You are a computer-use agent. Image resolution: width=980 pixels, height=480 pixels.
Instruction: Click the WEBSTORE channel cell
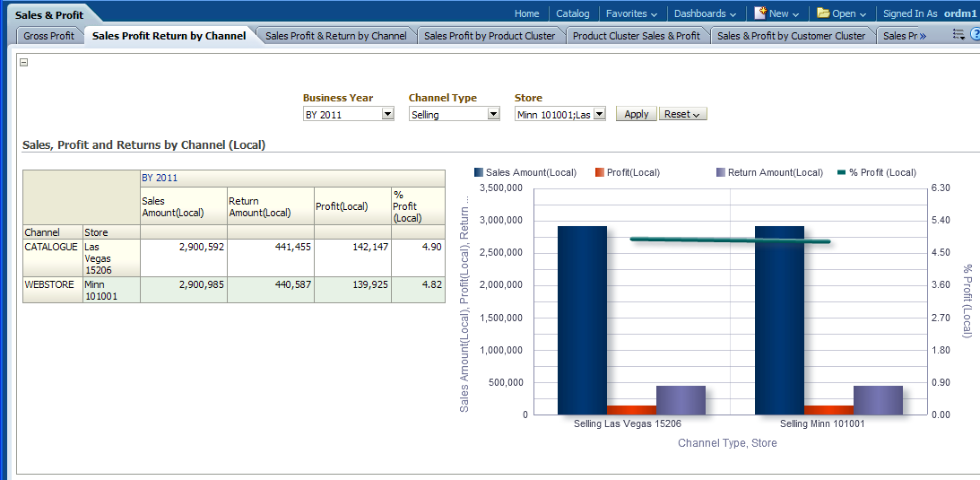53,290
